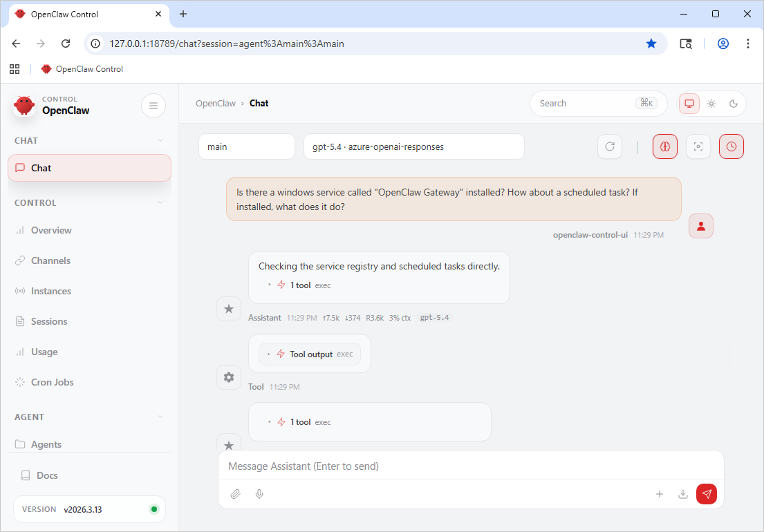
Task: Switch to dark theme moon icon
Action: [x=734, y=104]
